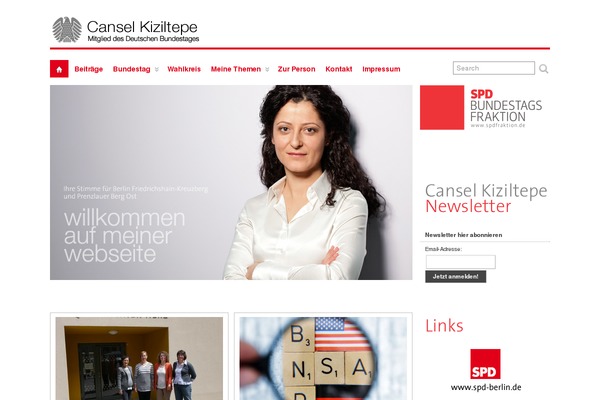Image resolution: width=600 pixels, height=400 pixels.
Task: Open the Kontakt page
Action: [x=339, y=69]
